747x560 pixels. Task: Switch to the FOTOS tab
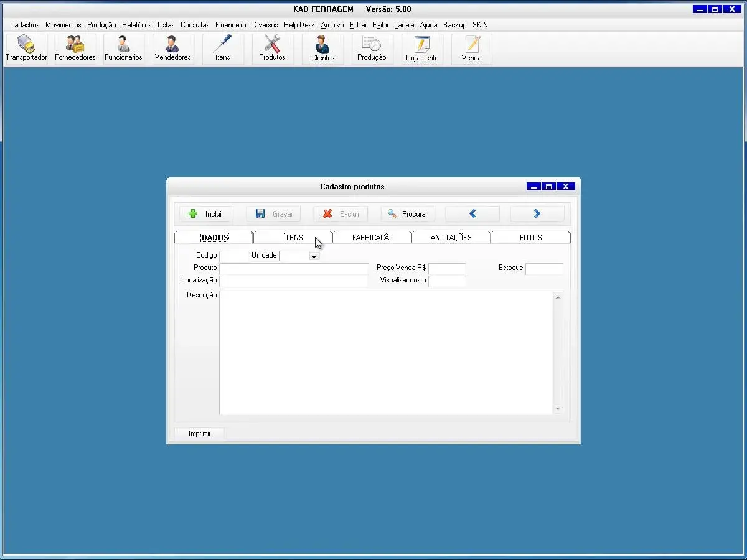pyautogui.click(x=530, y=238)
